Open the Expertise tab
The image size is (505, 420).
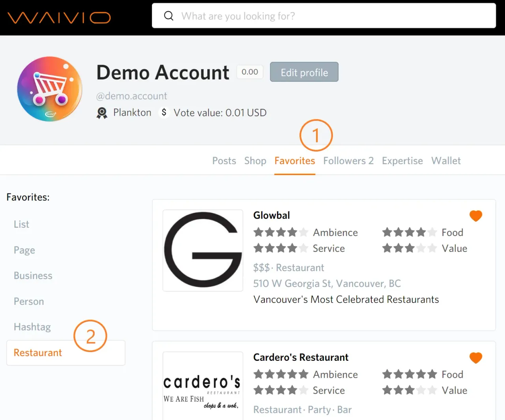click(x=402, y=161)
